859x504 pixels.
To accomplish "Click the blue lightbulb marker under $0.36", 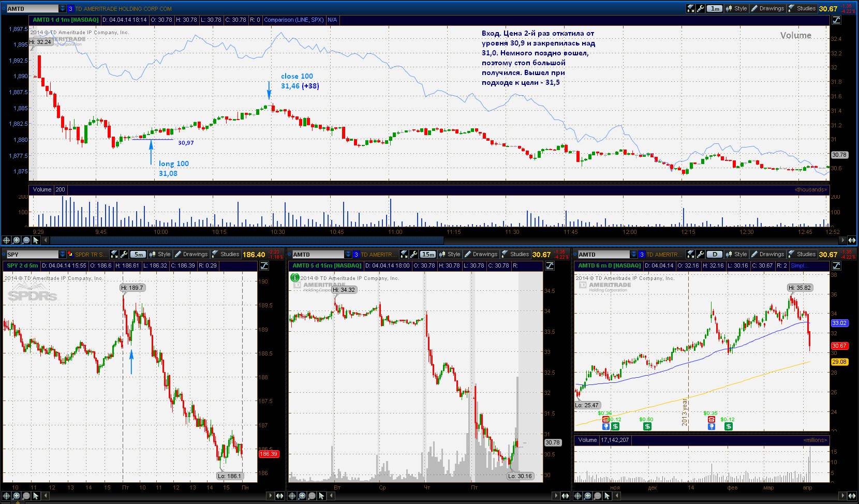I will [x=606, y=426].
